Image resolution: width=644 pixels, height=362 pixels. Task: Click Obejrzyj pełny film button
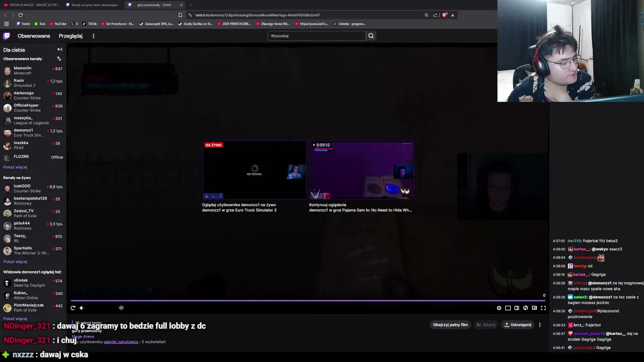point(450,325)
